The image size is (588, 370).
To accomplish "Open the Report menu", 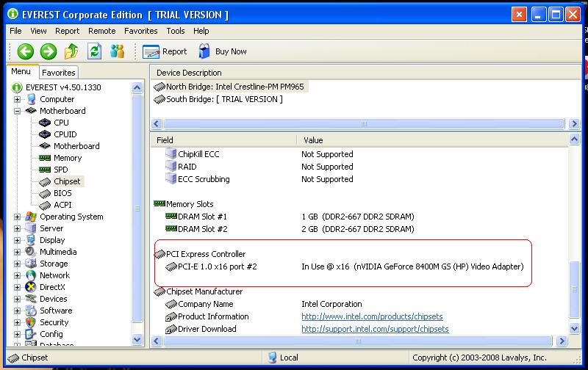I will point(67,31).
